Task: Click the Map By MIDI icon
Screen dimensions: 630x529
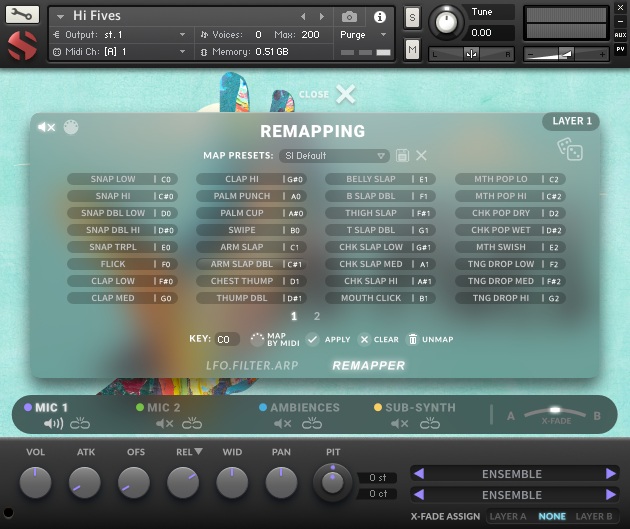Action: click(257, 339)
